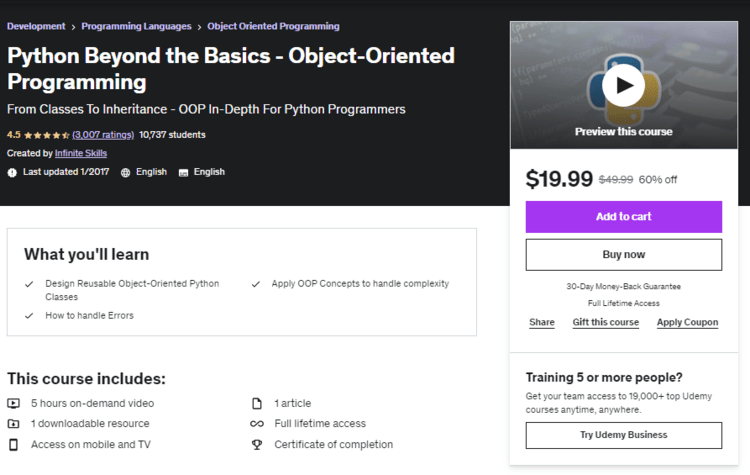Screen dimensions: 750x475
Task: Click the $19.99 price
Action: tap(559, 179)
